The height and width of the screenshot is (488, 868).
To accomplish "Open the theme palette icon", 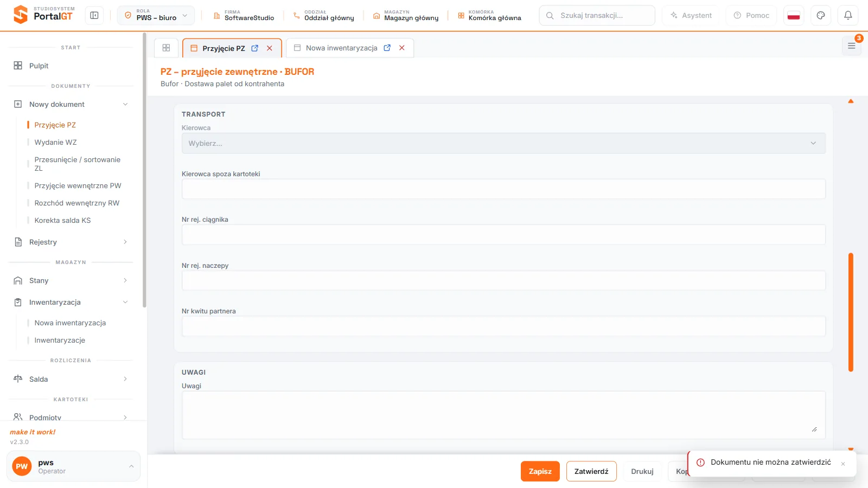I will tap(821, 15).
